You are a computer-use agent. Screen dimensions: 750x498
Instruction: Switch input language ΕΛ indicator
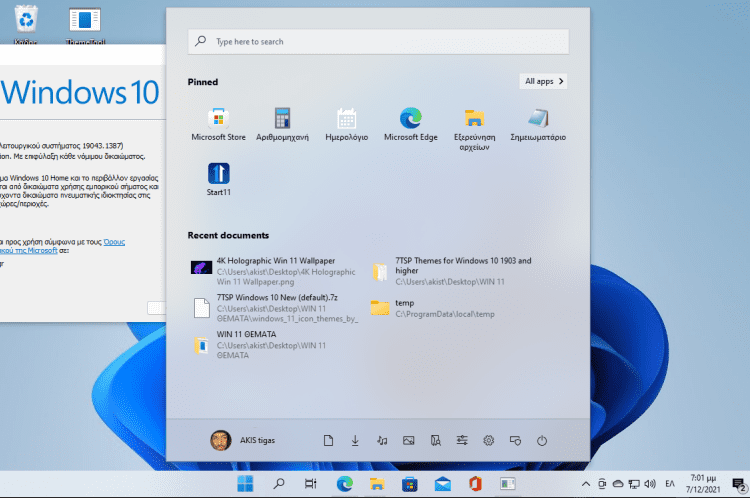tap(670, 484)
